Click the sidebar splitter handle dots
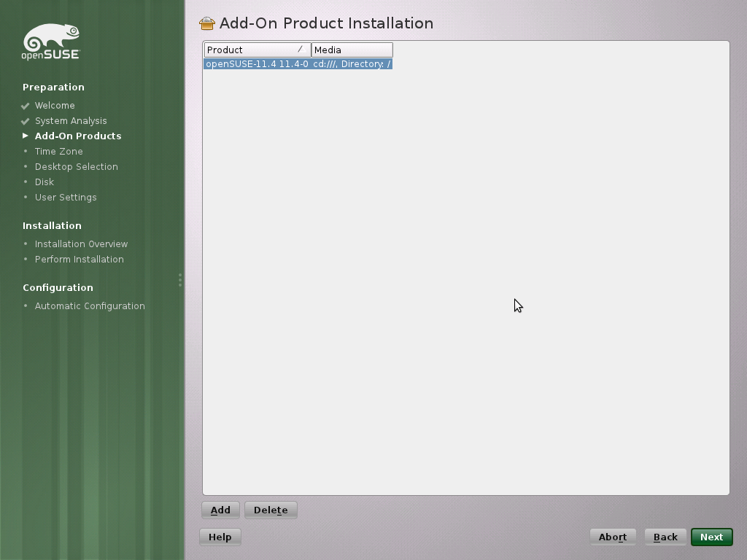The height and width of the screenshot is (560, 747). (x=180, y=280)
